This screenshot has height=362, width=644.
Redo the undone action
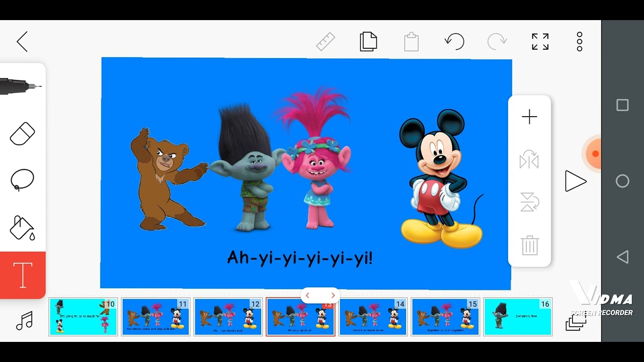coord(497,42)
